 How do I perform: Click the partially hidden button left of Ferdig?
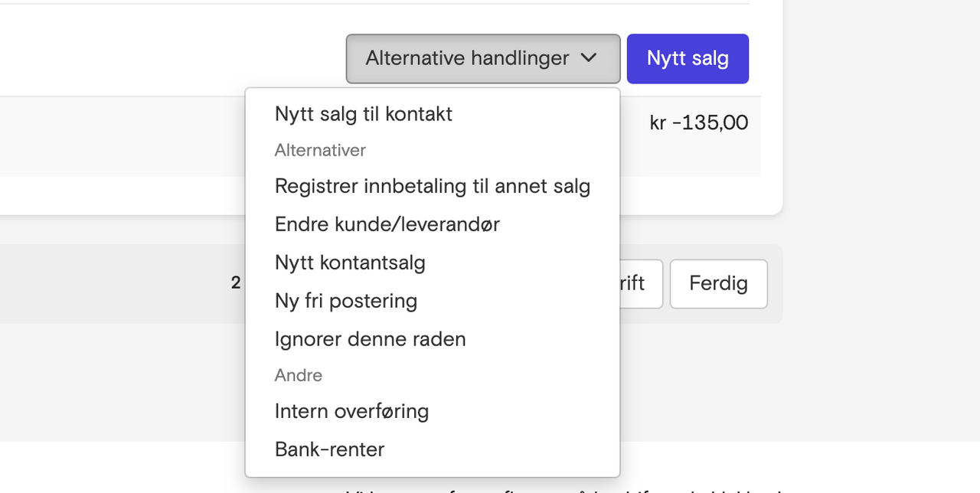click(640, 284)
